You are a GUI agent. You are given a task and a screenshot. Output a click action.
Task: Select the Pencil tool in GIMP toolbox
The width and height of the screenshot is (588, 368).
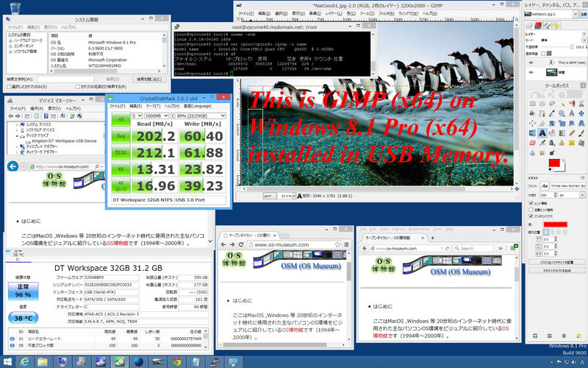572,133
